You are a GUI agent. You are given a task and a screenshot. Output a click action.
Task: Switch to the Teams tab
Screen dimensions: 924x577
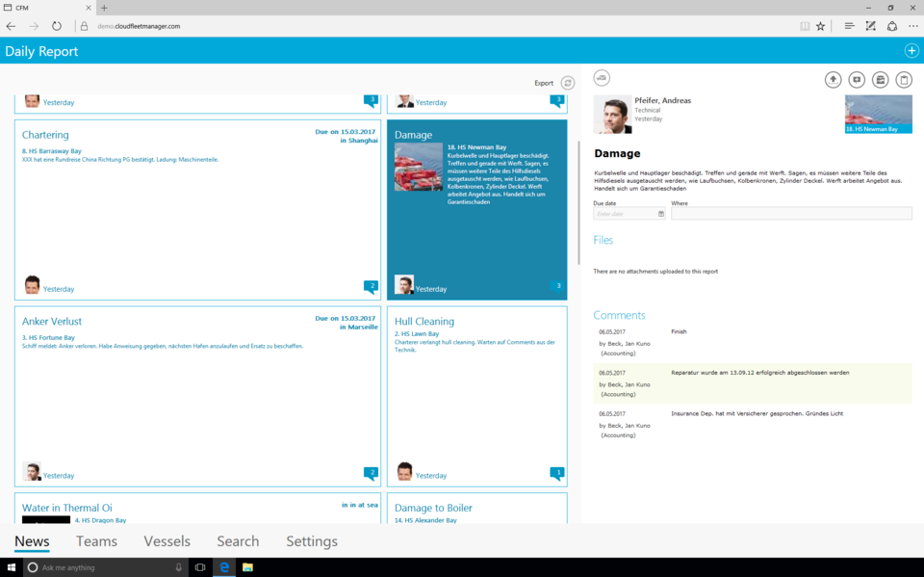click(96, 541)
